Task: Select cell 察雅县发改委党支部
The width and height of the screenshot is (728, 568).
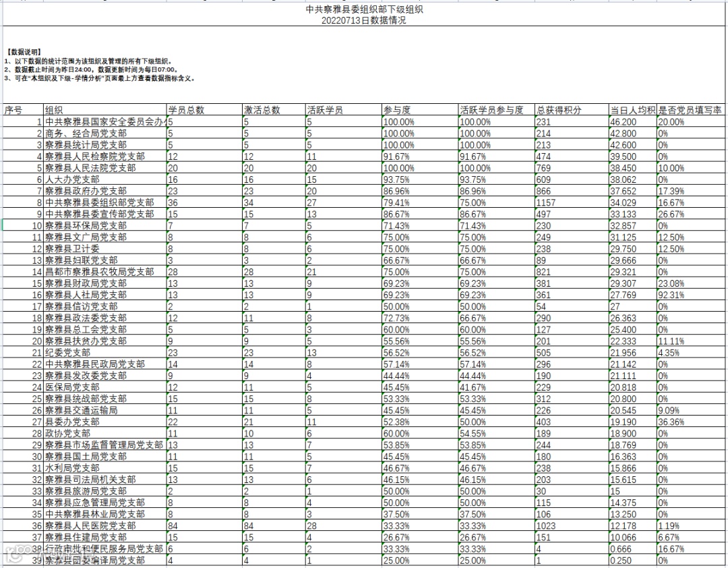Action: pyautogui.click(x=105, y=376)
